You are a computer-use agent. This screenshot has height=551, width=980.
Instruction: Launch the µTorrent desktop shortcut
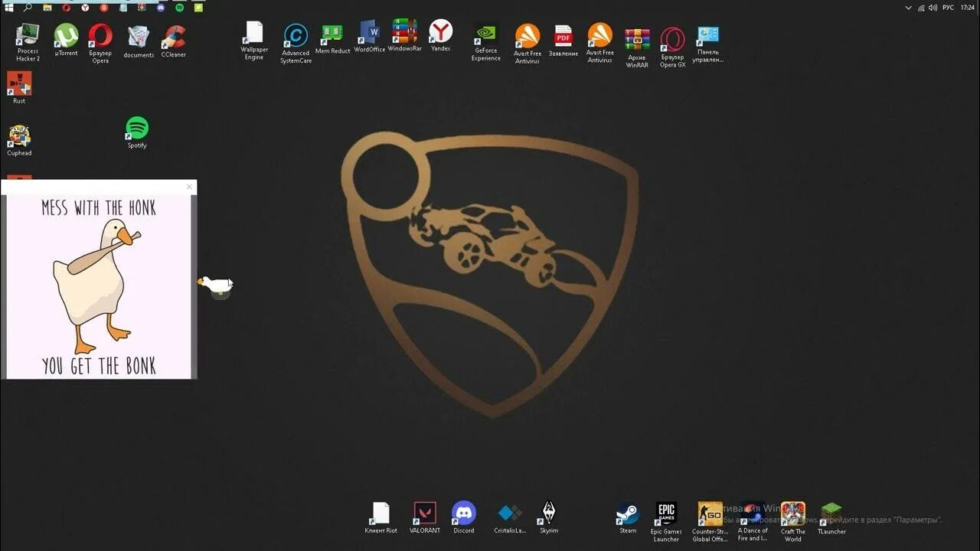pyautogui.click(x=67, y=40)
